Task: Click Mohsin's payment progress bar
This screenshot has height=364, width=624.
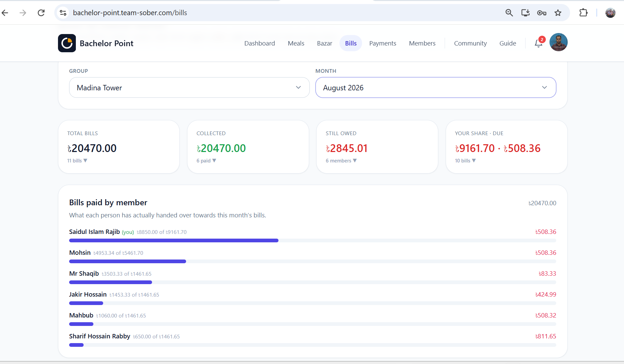Action: point(313,261)
